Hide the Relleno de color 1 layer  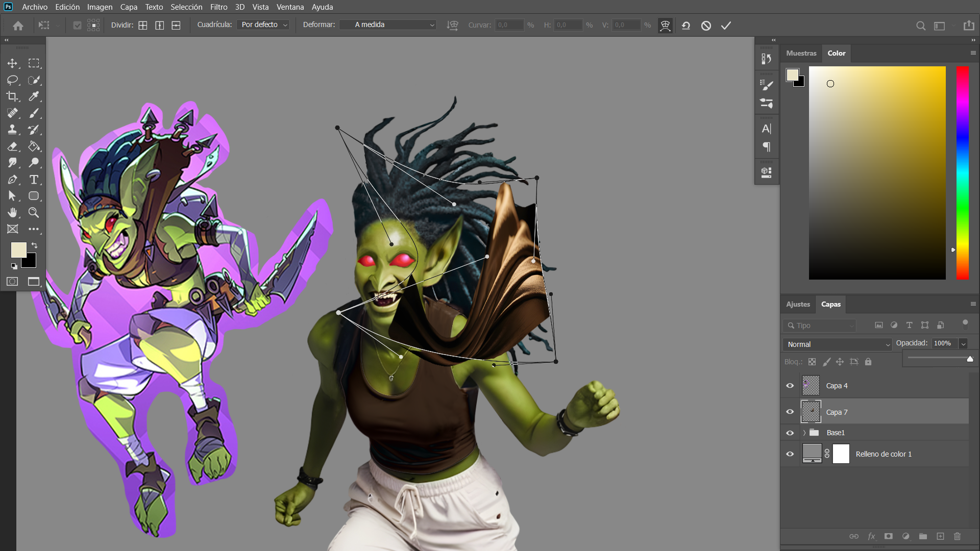tap(790, 454)
